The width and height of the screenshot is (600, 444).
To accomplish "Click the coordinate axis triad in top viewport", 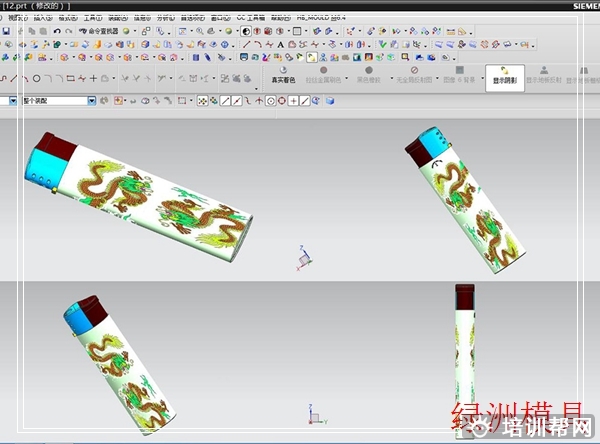I will 304,258.
